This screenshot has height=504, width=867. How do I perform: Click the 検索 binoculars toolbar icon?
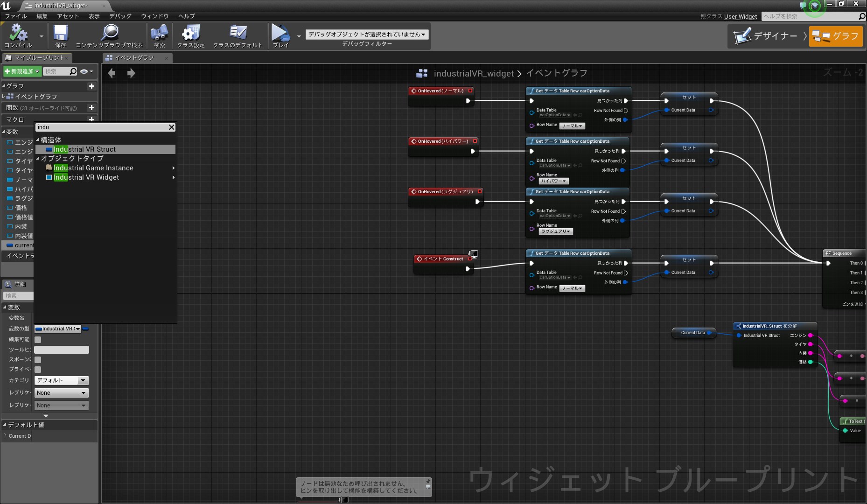coord(159,36)
